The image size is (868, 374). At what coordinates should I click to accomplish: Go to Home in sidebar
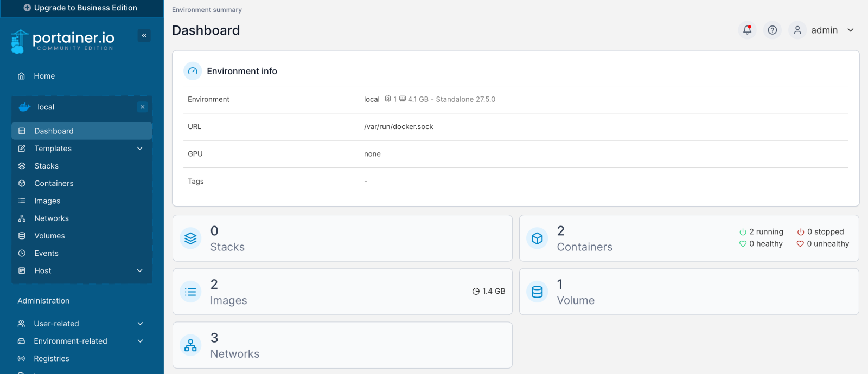(x=44, y=76)
